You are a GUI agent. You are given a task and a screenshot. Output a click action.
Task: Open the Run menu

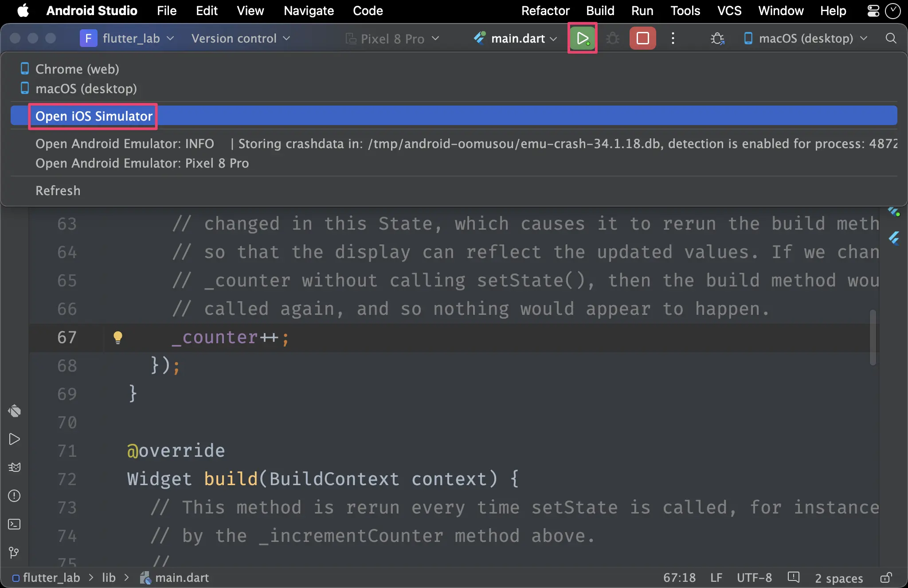[x=642, y=11]
